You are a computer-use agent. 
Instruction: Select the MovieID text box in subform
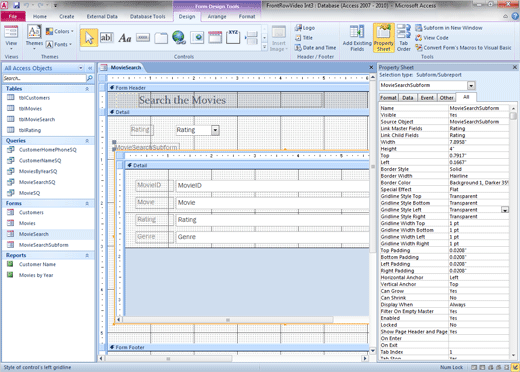272,185
